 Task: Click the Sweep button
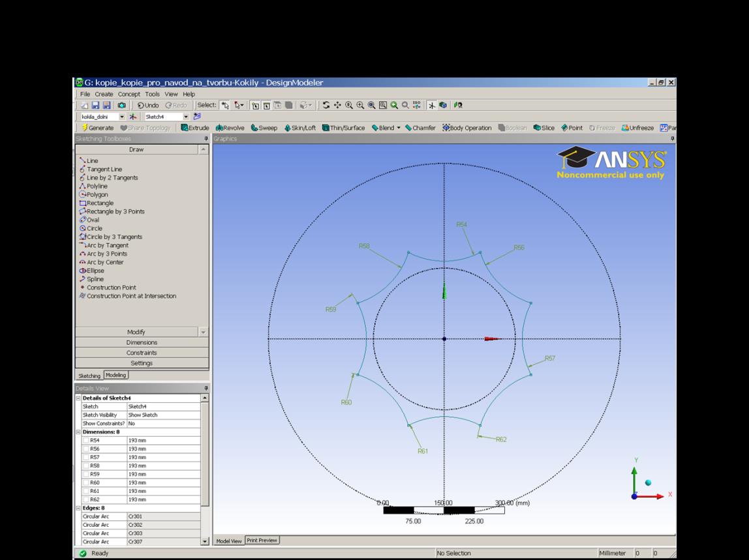264,128
